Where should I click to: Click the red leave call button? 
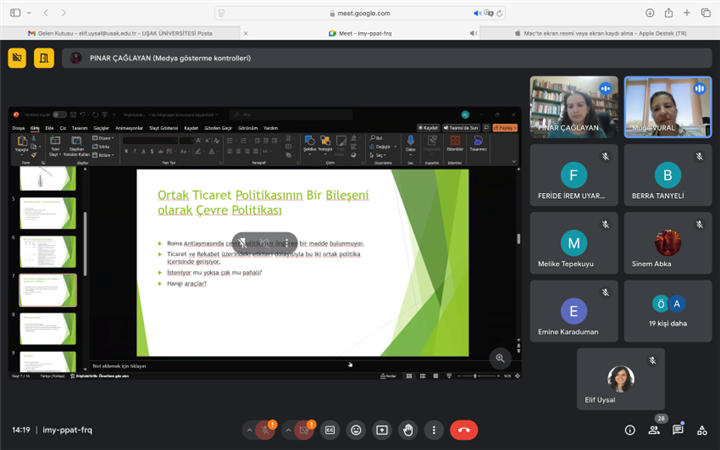pos(463,430)
